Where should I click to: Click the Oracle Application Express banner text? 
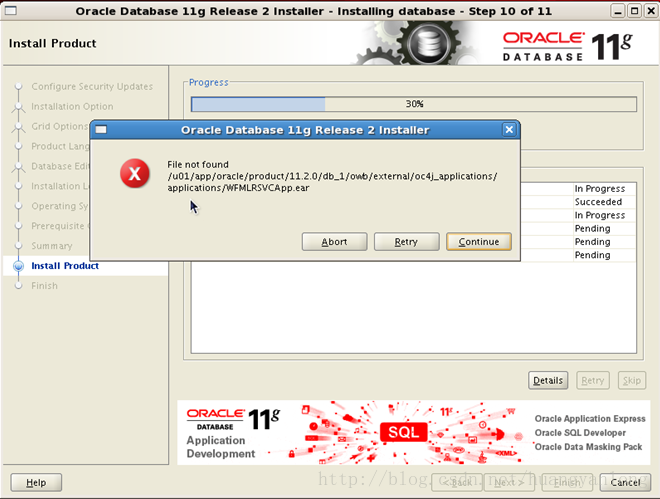tap(590, 419)
